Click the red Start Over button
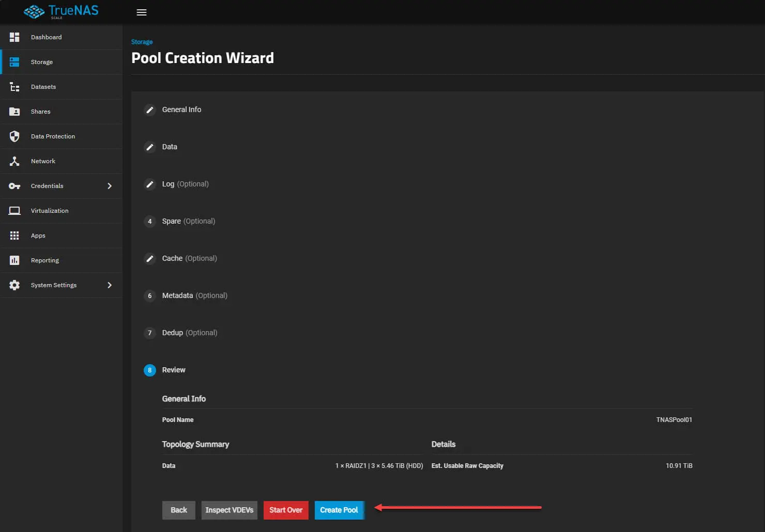 click(x=286, y=510)
